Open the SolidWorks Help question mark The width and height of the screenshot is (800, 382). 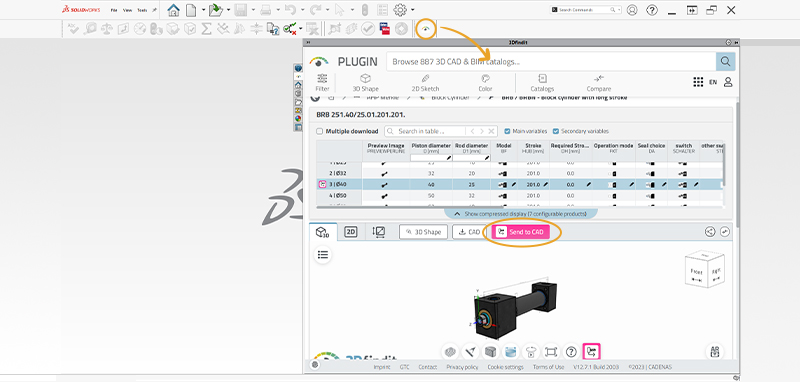(652, 10)
